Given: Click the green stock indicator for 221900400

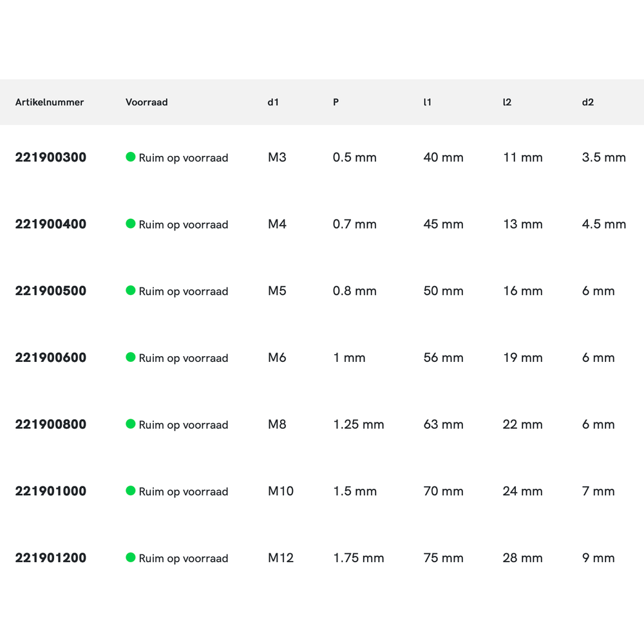Looking at the screenshot, I should coord(130,223).
